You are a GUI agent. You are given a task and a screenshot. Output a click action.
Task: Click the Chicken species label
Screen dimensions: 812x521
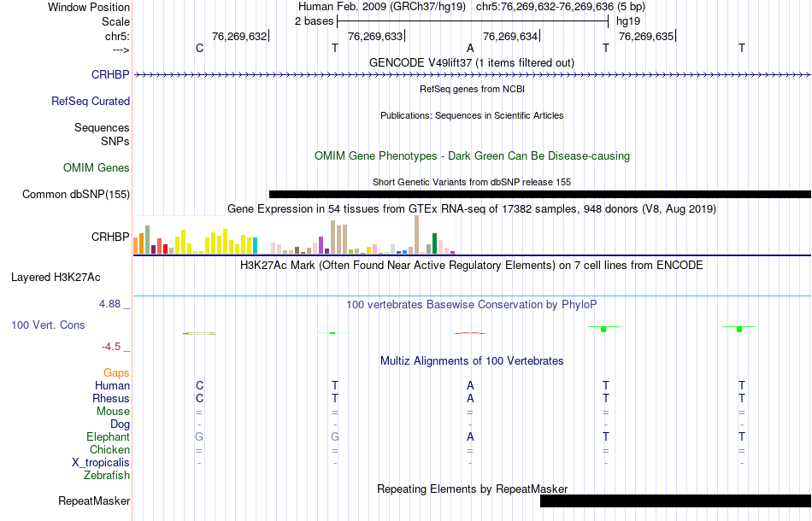tap(109, 449)
